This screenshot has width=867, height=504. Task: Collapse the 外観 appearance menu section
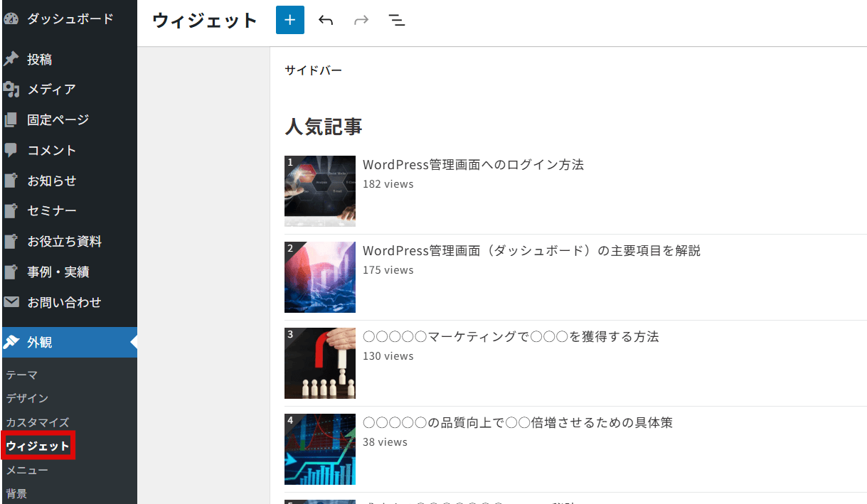coord(39,342)
